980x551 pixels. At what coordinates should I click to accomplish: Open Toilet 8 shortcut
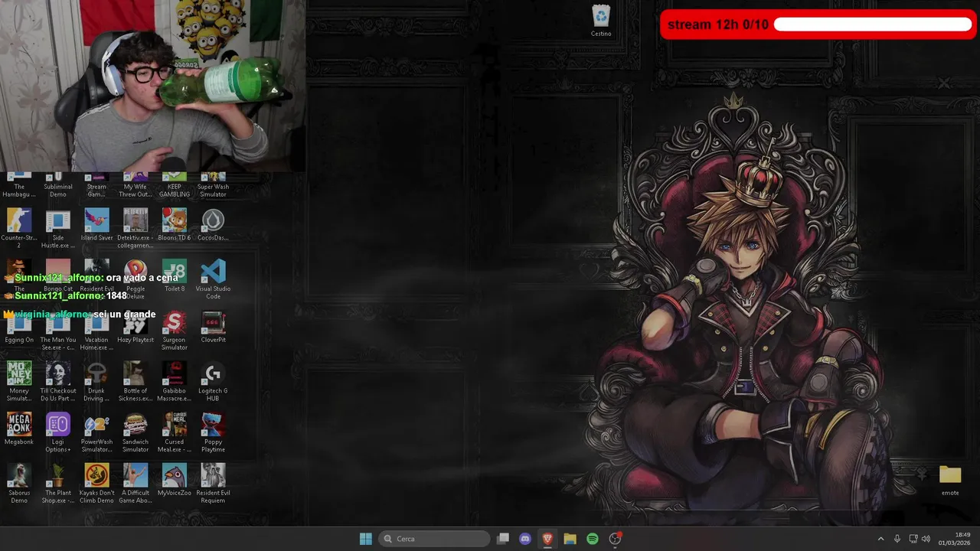coord(175,275)
